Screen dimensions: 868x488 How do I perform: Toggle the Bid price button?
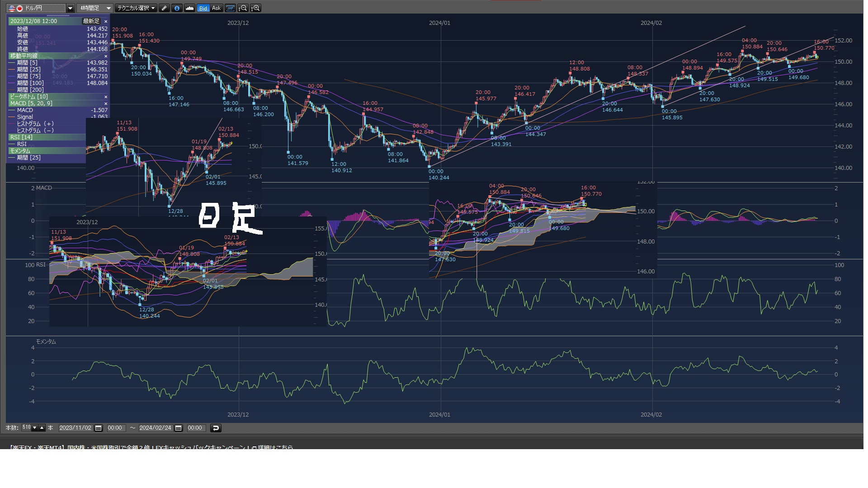(x=203, y=8)
